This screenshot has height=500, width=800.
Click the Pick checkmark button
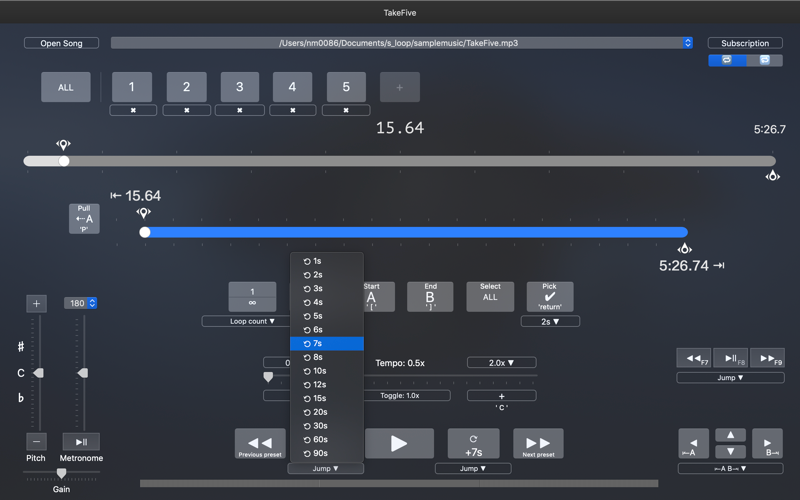(x=550, y=297)
